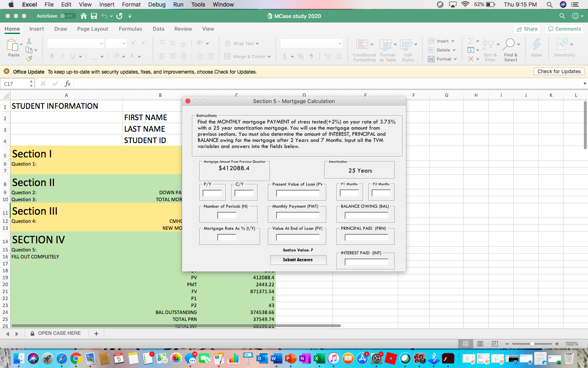The image size is (588, 368).
Task: Switch to Page Break Preview in the status bar
Action: click(495, 344)
